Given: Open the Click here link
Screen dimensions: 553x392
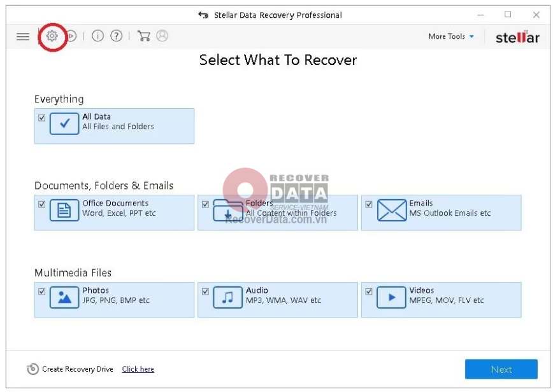Looking at the screenshot, I should pyautogui.click(x=138, y=369).
